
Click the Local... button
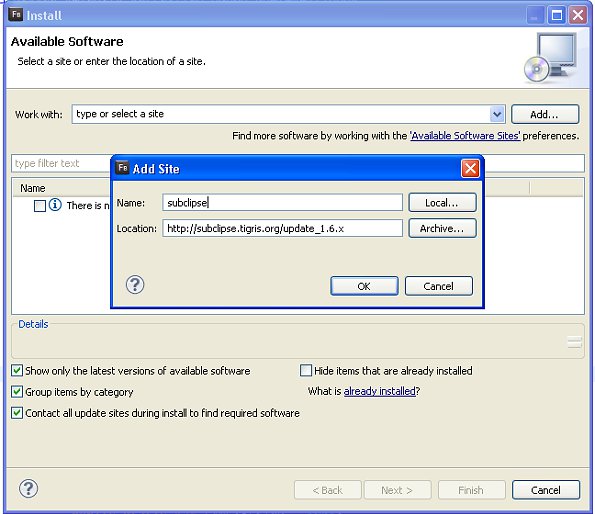click(x=442, y=203)
